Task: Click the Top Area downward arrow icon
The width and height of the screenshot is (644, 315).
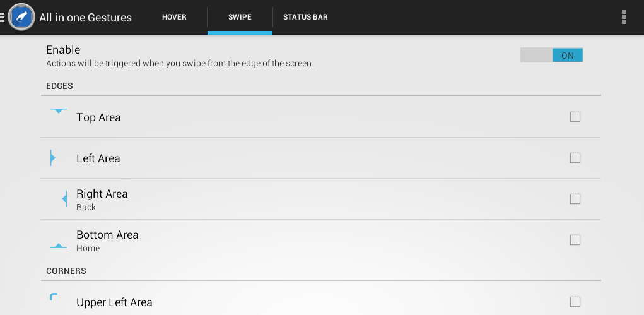Action: pyautogui.click(x=58, y=111)
